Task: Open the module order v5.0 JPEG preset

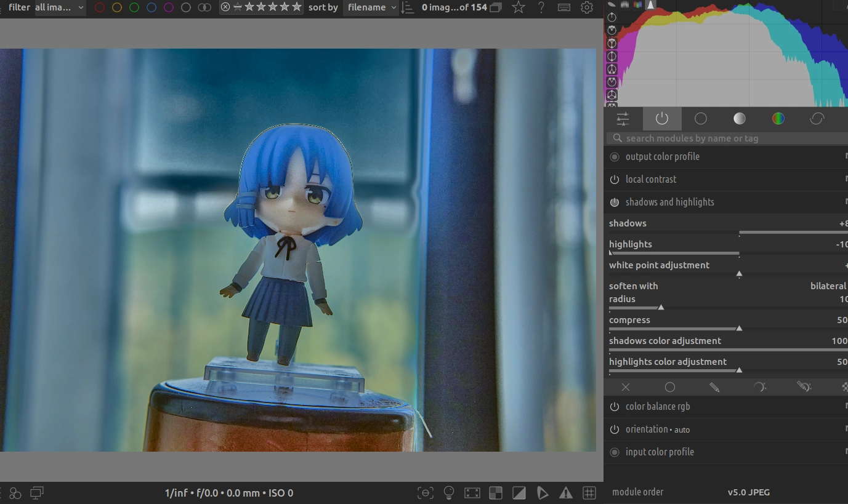Action: click(x=749, y=492)
